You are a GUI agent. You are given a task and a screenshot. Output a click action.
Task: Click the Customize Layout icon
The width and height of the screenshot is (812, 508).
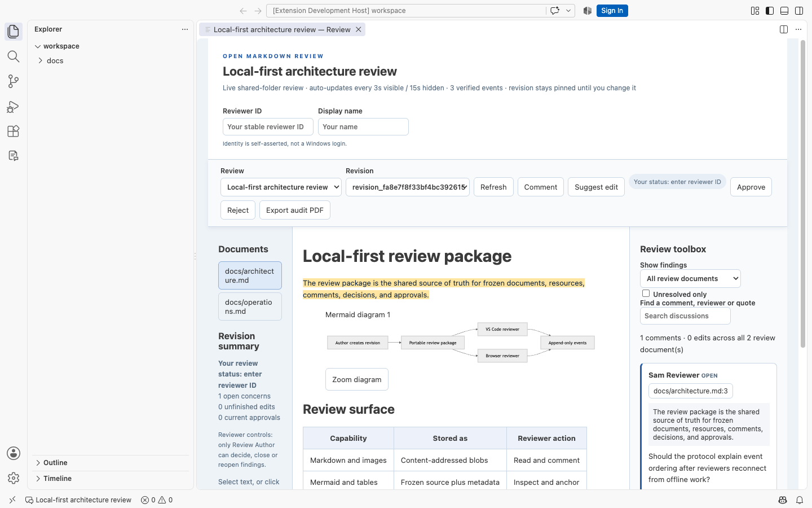tap(755, 11)
